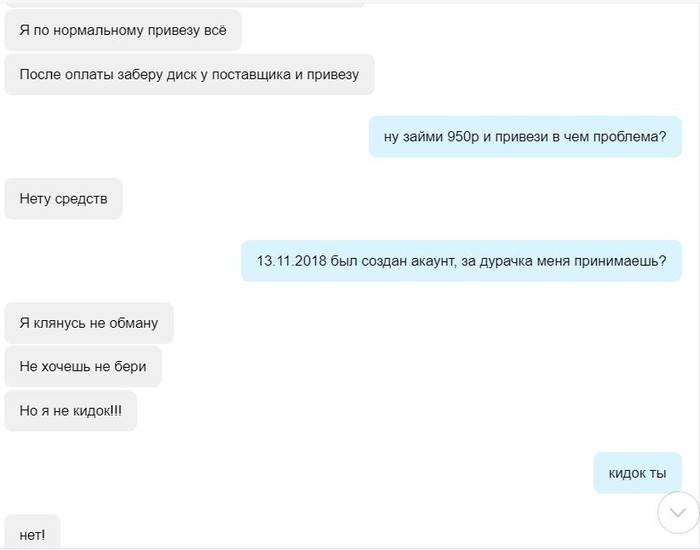Click the 'нет!' reply bubble
This screenshot has width=700, height=550.
pos(32,533)
